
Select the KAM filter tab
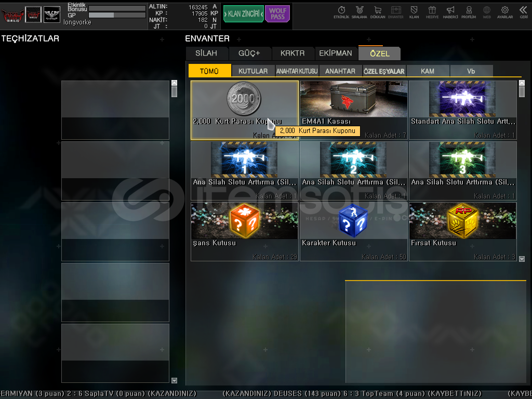tap(428, 71)
